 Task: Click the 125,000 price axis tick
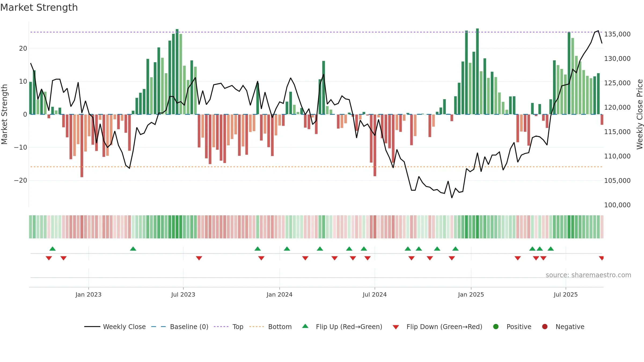[617, 83]
